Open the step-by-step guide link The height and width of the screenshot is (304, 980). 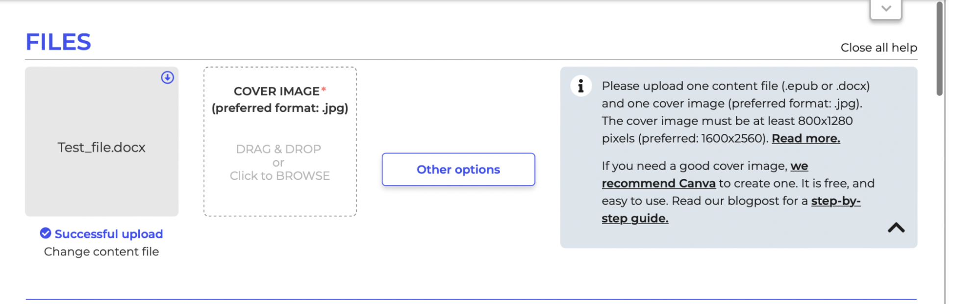point(634,218)
